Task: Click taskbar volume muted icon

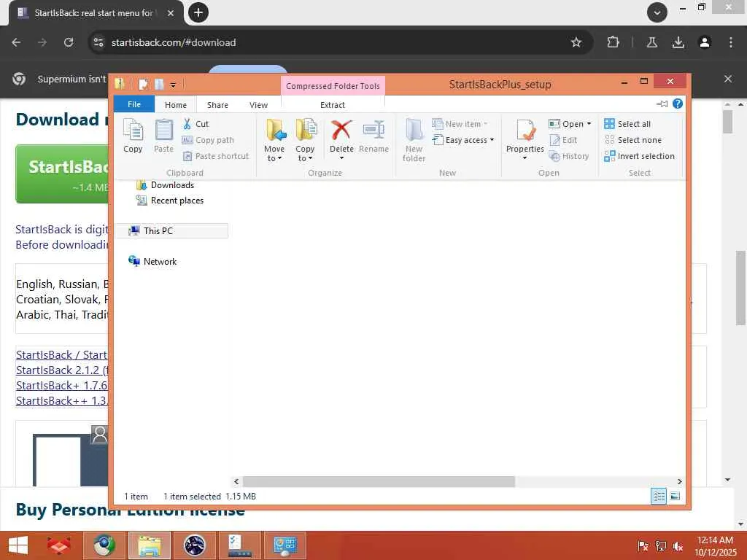Action: (x=678, y=546)
